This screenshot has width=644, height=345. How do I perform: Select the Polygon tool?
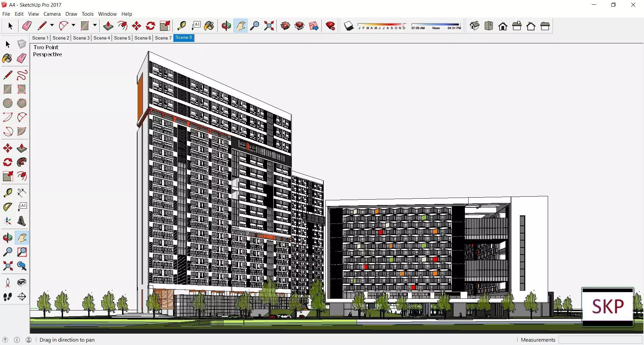pyautogui.click(x=22, y=103)
